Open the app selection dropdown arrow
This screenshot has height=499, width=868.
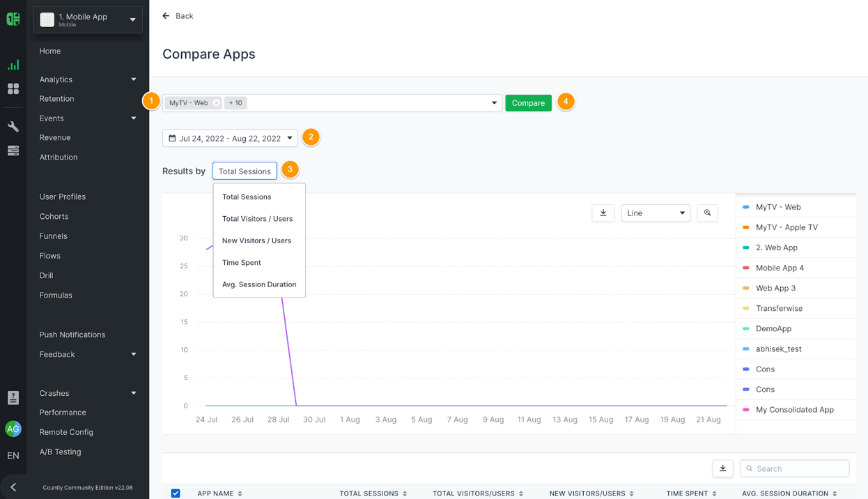pyautogui.click(x=494, y=103)
